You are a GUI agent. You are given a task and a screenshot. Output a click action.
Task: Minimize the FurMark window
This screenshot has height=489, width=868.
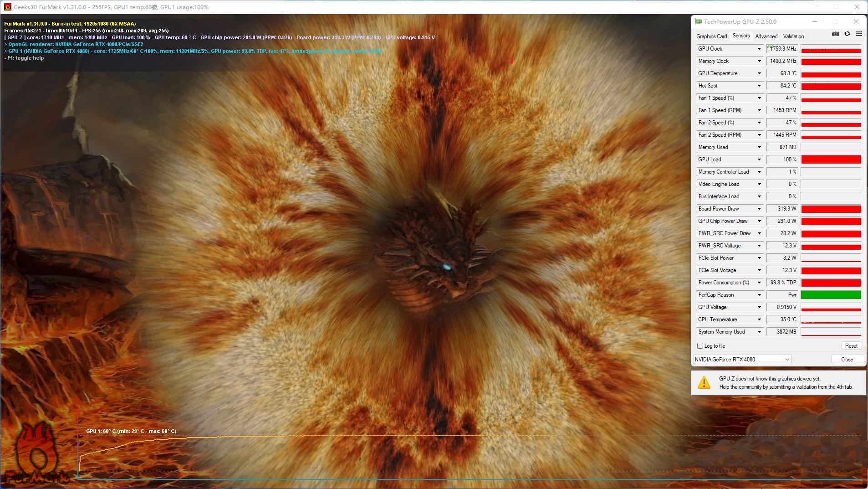pyautogui.click(x=816, y=7)
